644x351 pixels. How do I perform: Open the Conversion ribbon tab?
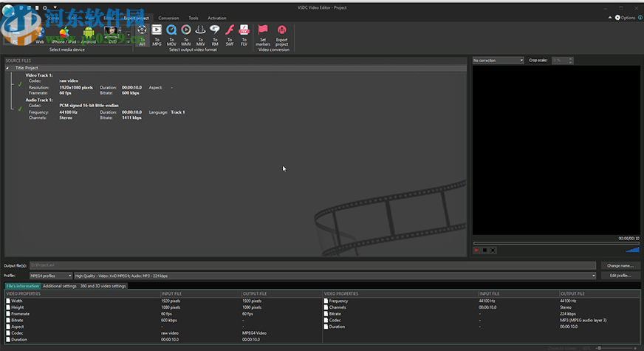point(169,18)
